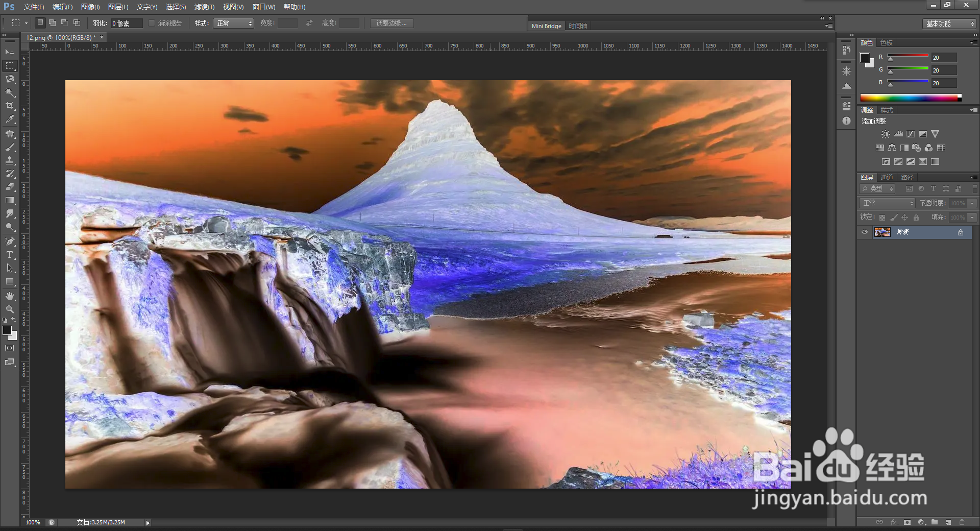Select the Rectangle shape tool
Image resolution: width=980 pixels, height=531 pixels.
point(10,281)
